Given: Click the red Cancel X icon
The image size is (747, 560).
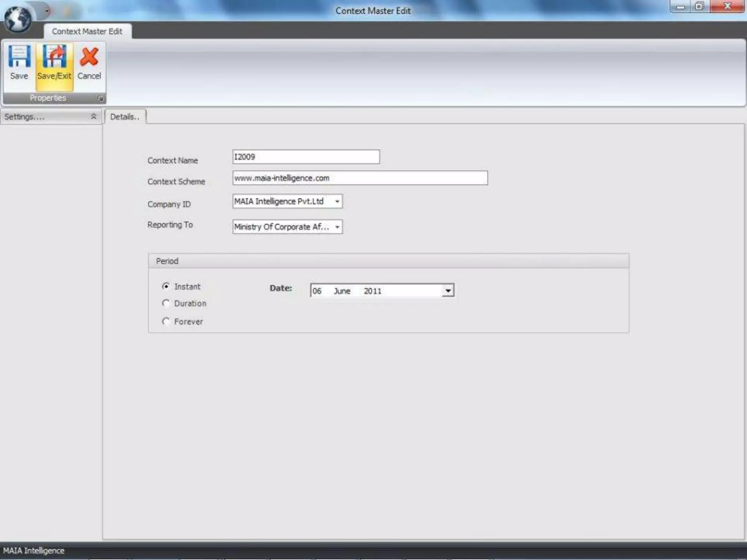Looking at the screenshot, I should (x=89, y=57).
